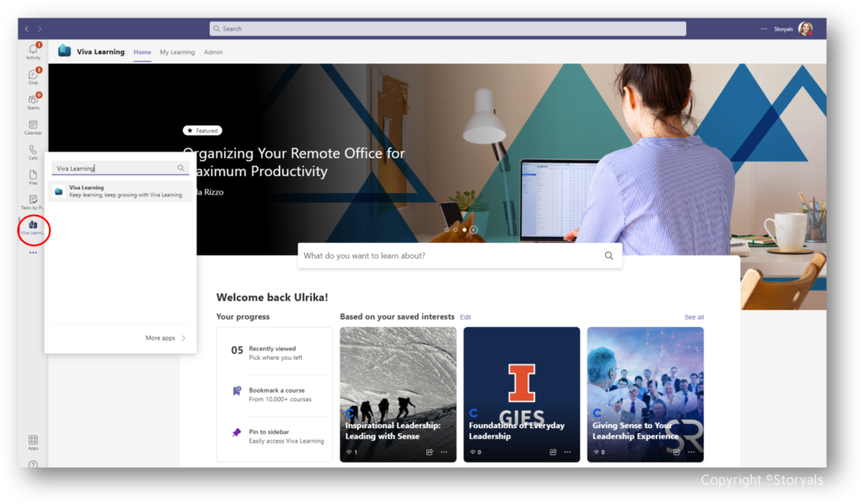This screenshot has width=863, height=504.
Task: Select the third banner carousel dot
Action: 464,228
